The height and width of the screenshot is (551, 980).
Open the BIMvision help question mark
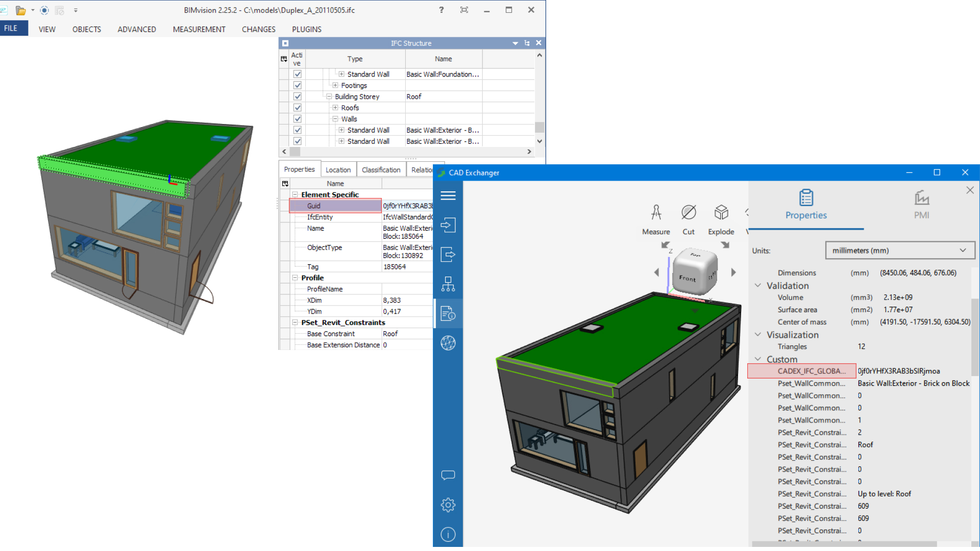[441, 10]
